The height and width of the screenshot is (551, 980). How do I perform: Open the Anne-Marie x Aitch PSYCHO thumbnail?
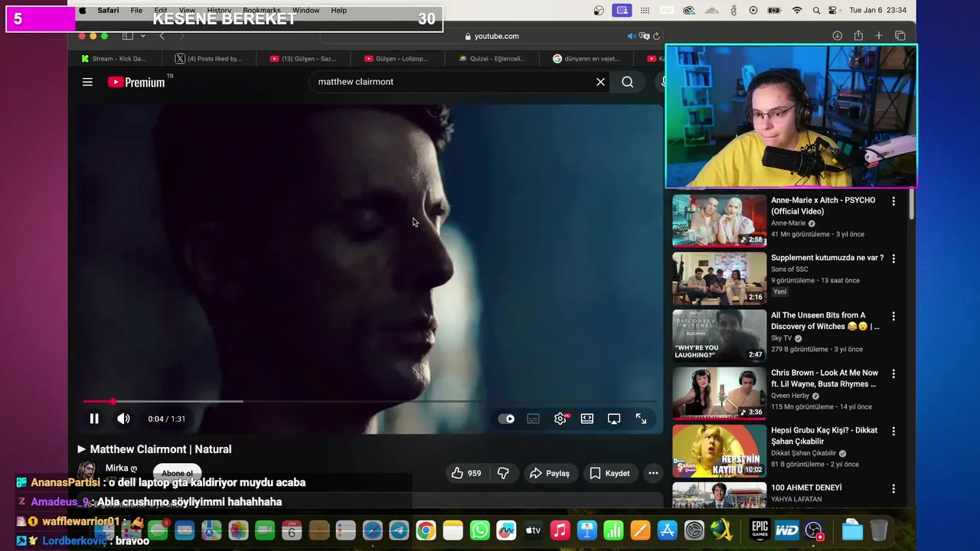tap(719, 220)
